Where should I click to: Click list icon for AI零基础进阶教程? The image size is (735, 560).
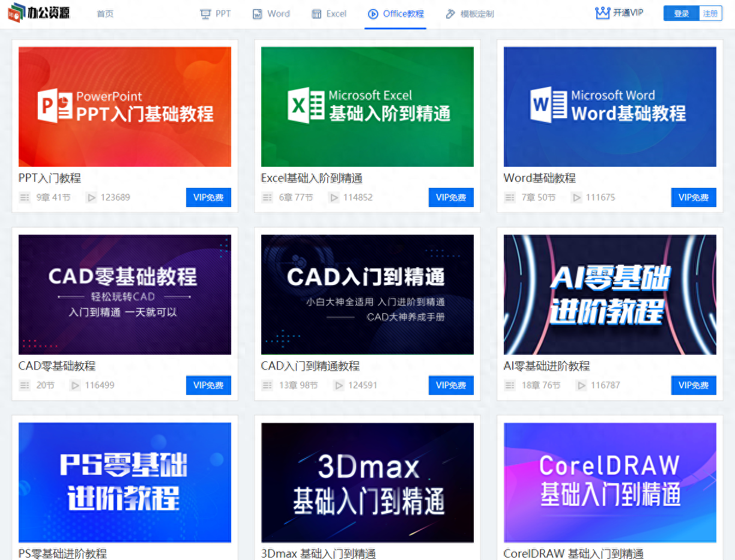(x=510, y=385)
